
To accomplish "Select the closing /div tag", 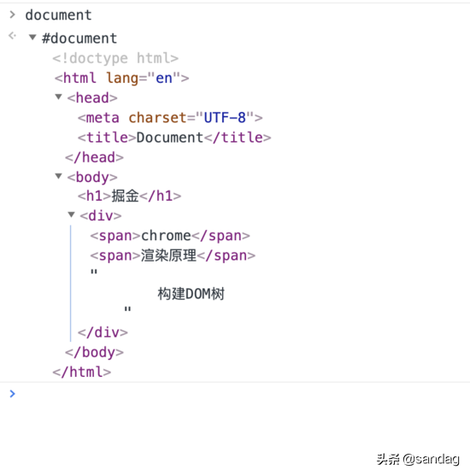I will (x=103, y=332).
